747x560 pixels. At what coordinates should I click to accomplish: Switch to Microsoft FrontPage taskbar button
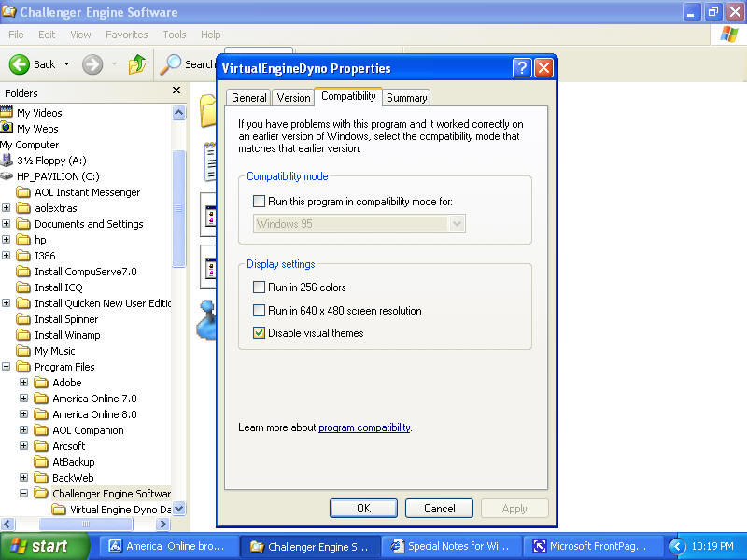click(593, 546)
